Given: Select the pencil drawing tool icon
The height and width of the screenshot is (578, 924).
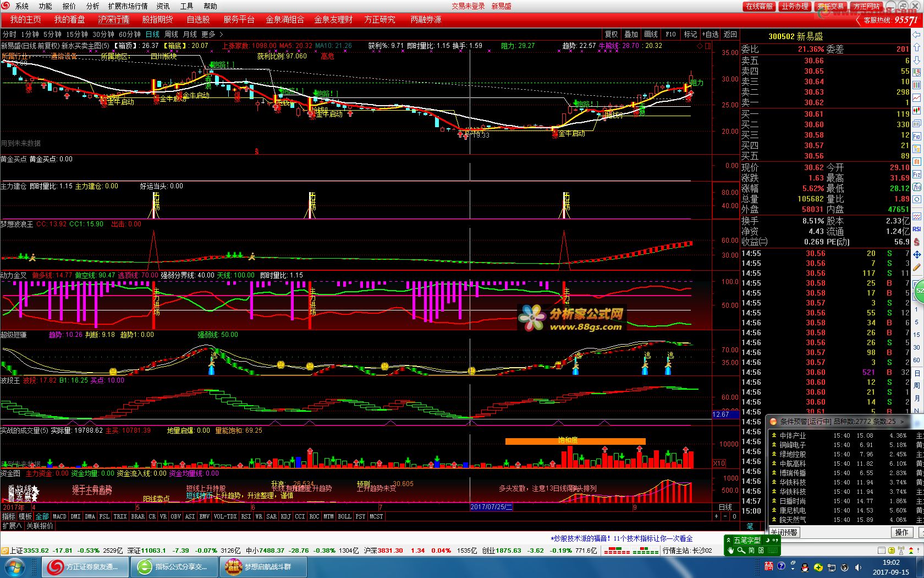Looking at the screenshot, I should click(917, 268).
